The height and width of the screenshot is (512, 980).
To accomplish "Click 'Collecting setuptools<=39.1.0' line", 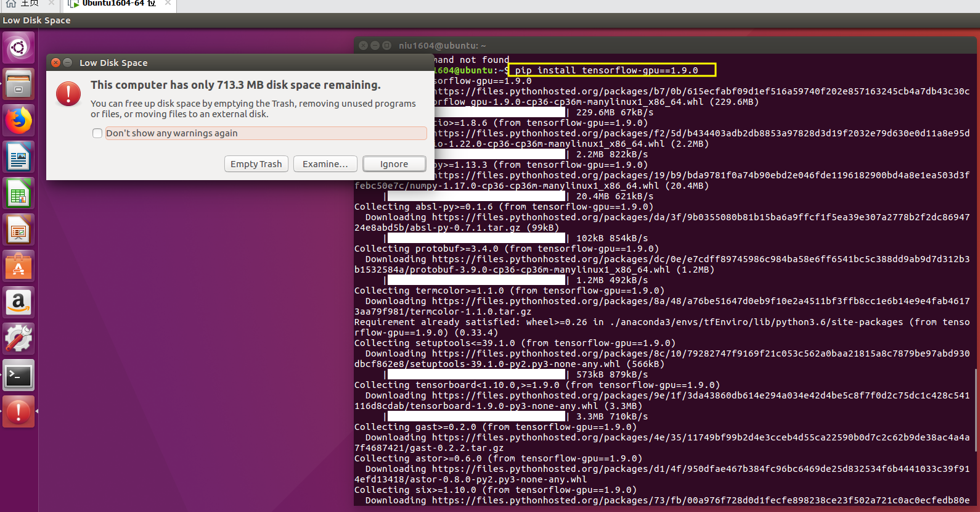I will tap(515, 343).
